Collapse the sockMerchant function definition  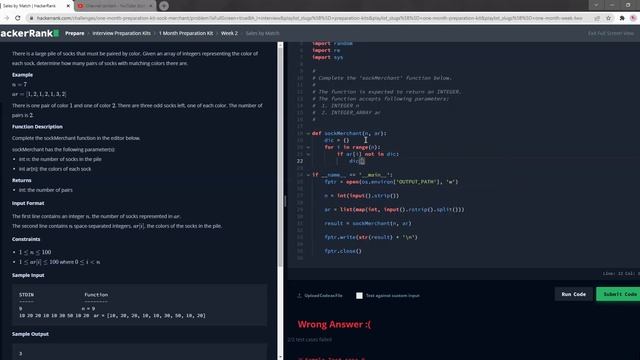click(x=308, y=133)
